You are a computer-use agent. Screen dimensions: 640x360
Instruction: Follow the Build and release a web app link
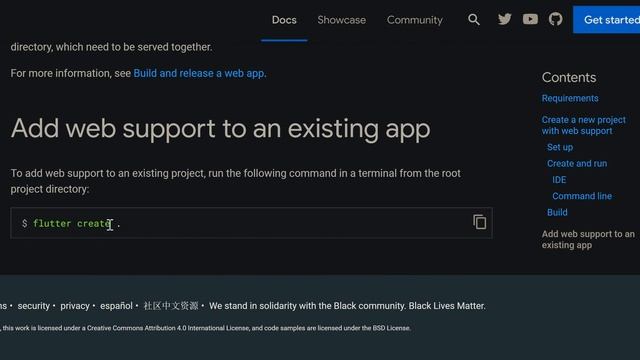tap(200, 73)
